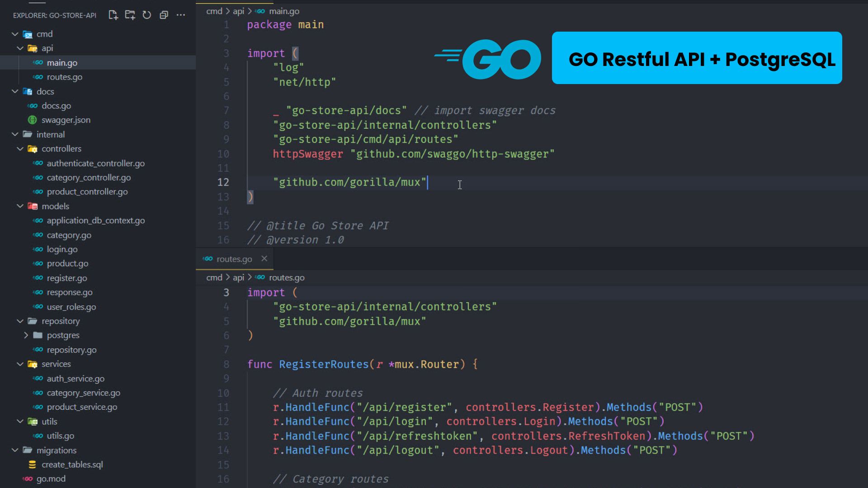The height and width of the screenshot is (488, 868).
Task: Open docs.go file
Action: point(56,106)
